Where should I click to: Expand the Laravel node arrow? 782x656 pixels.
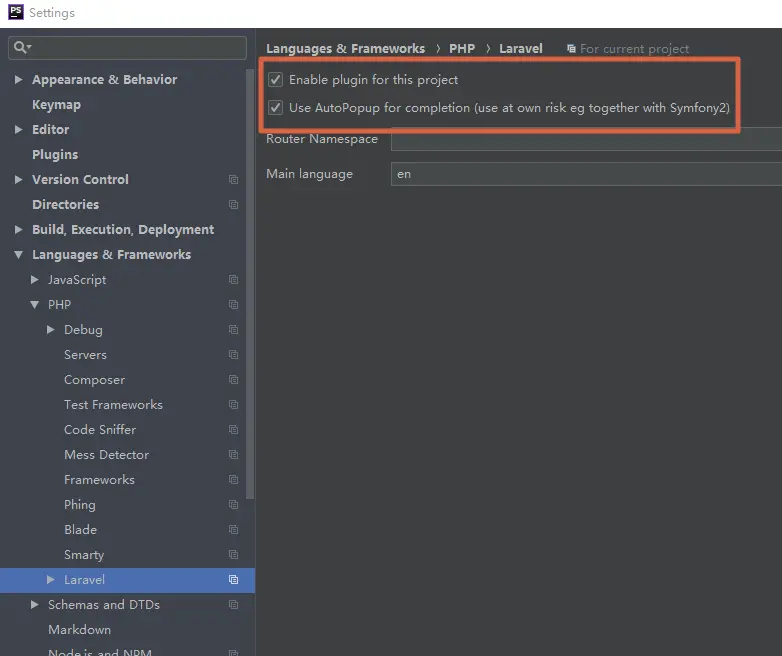pos(50,580)
